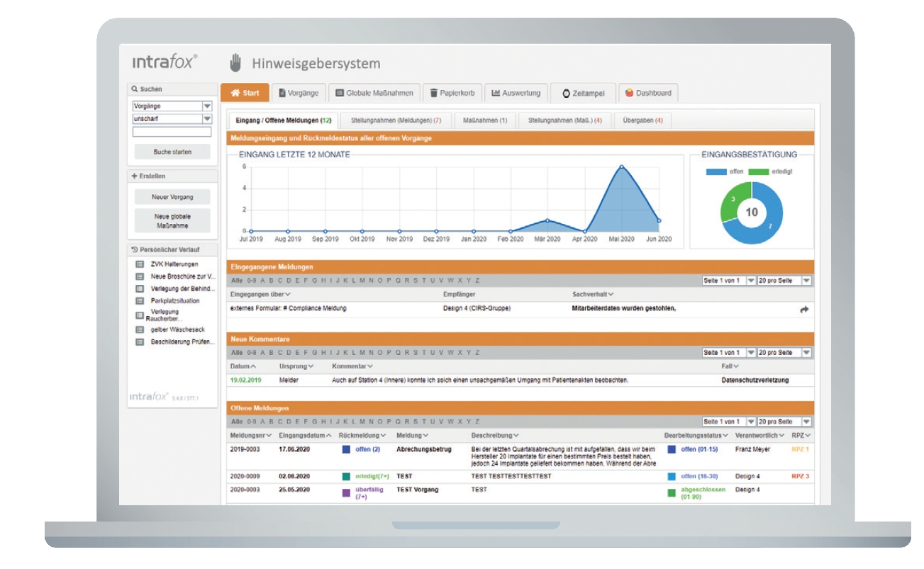The image size is (924, 569).
Task: Toggle the 'erledigt' legend item in chart
Action: tap(771, 171)
